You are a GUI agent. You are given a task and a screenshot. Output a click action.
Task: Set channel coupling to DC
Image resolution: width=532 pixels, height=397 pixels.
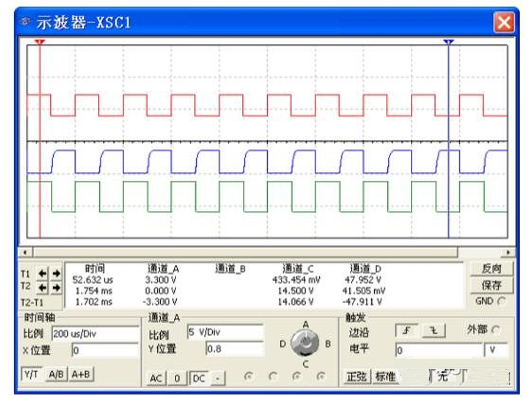(x=199, y=378)
